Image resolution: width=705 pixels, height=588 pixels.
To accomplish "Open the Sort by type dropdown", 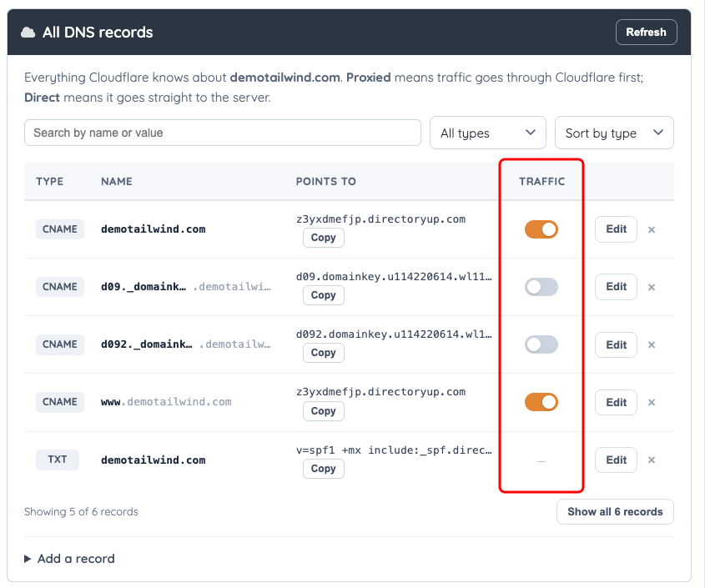I will click(x=614, y=133).
